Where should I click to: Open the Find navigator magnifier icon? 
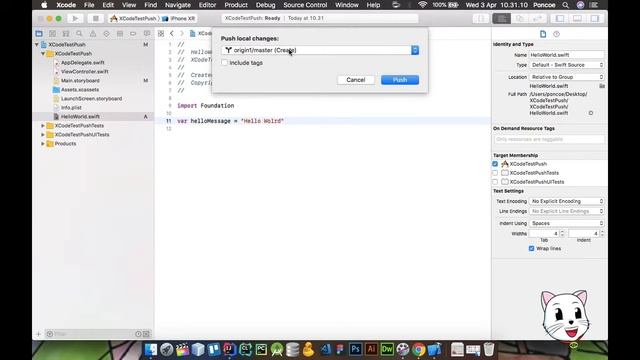pos(79,33)
